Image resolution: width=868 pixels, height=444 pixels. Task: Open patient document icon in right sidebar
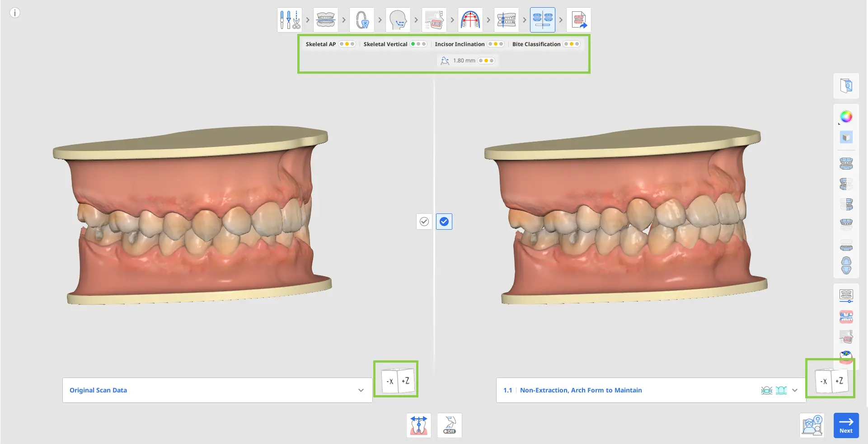(846, 86)
